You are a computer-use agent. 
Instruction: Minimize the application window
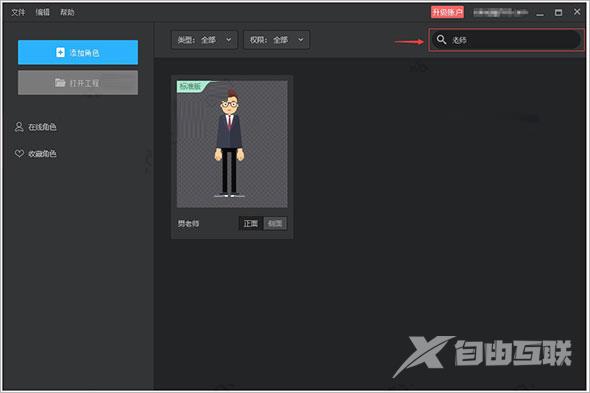point(540,13)
